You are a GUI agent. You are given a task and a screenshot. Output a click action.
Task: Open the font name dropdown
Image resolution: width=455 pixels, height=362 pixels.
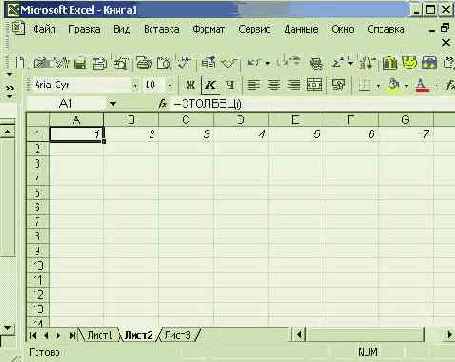tap(135, 86)
